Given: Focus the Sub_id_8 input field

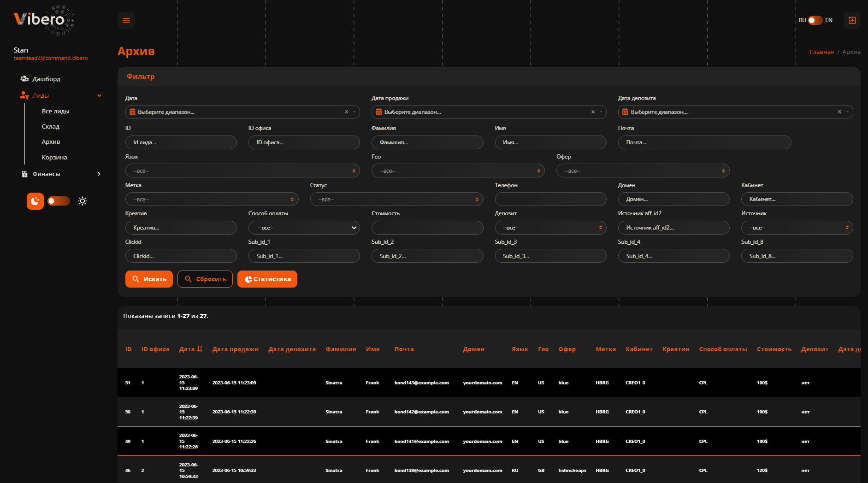Looking at the screenshot, I should tap(797, 256).
